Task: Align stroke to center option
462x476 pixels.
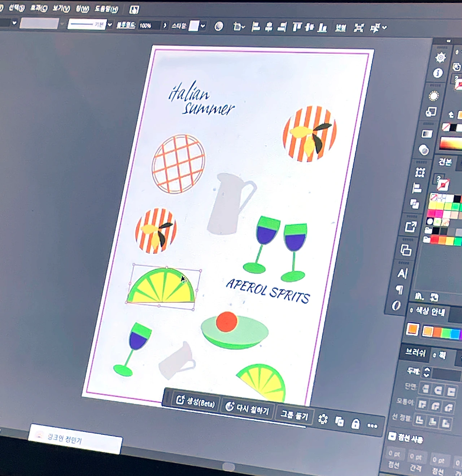Action: pyautogui.click(x=419, y=420)
